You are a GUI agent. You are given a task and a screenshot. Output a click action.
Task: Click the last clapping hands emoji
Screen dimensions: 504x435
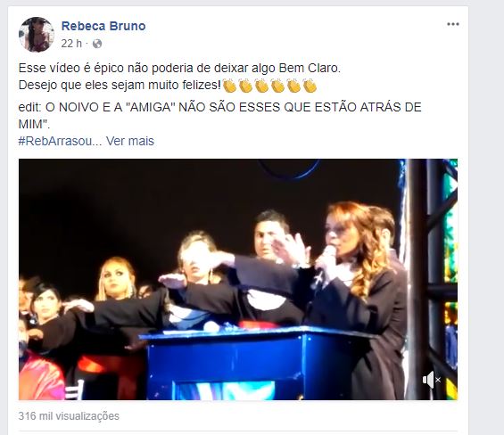(310, 86)
